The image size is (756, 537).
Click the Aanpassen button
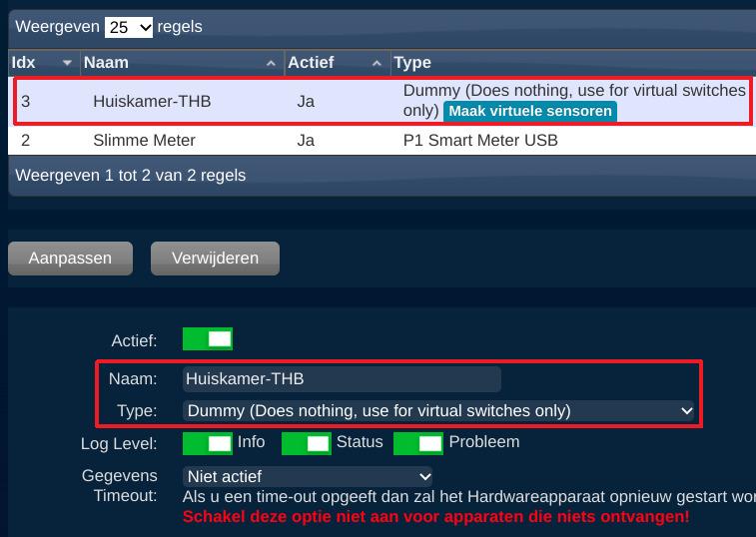click(70, 259)
